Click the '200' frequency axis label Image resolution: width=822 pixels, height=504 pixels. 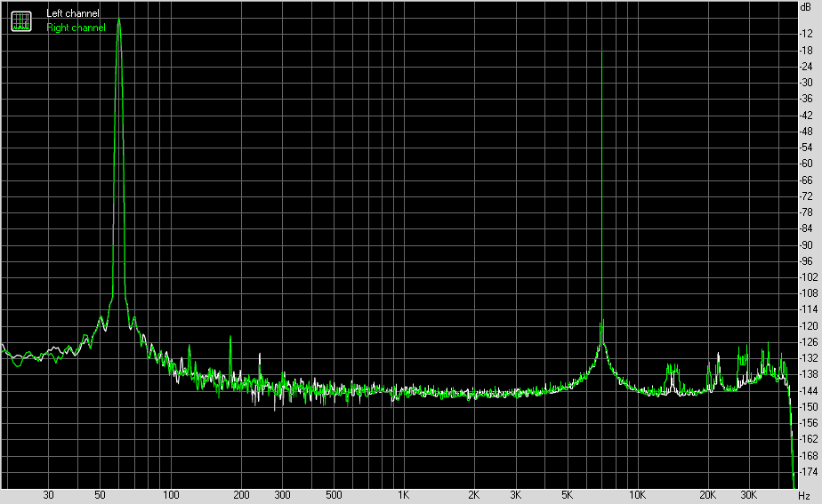tap(241, 495)
